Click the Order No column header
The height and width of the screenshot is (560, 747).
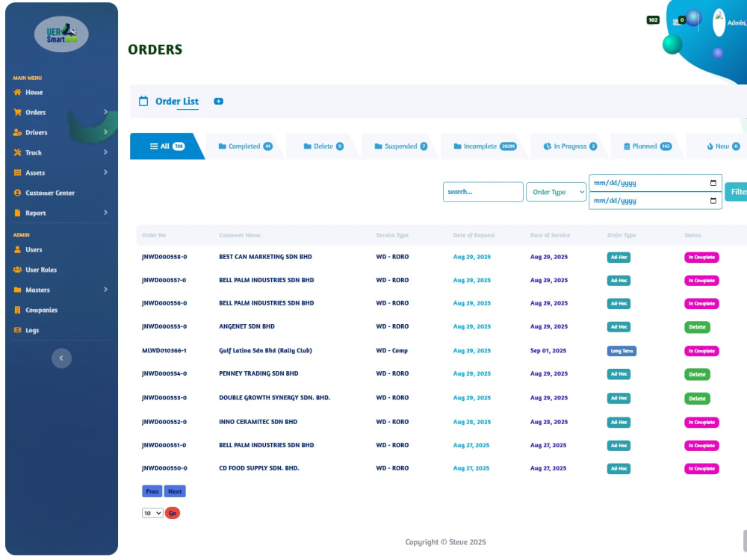154,235
